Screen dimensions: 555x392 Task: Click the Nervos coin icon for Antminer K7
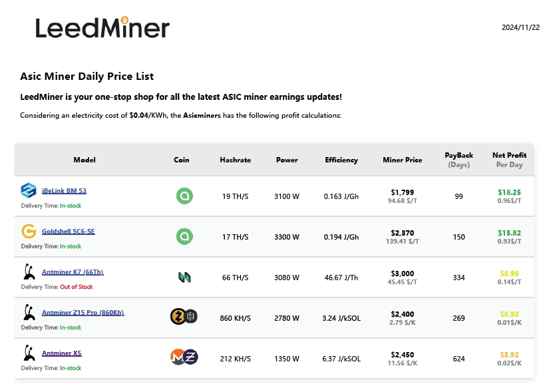click(184, 277)
